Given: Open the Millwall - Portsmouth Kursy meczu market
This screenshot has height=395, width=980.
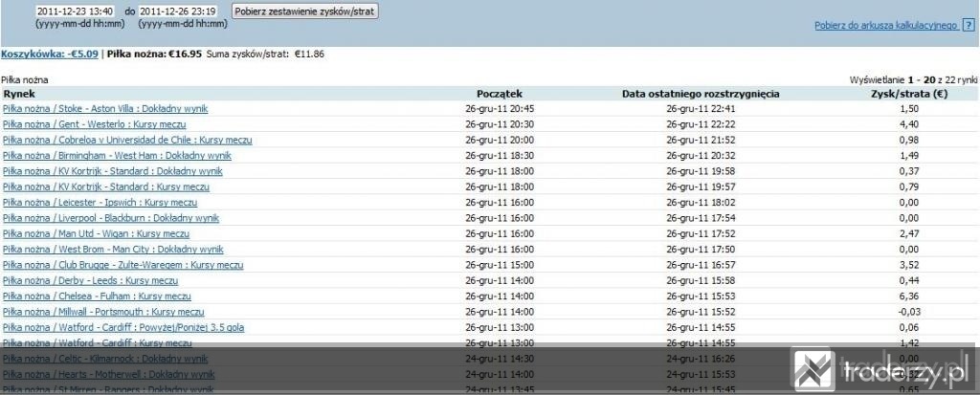Looking at the screenshot, I should click(103, 312).
